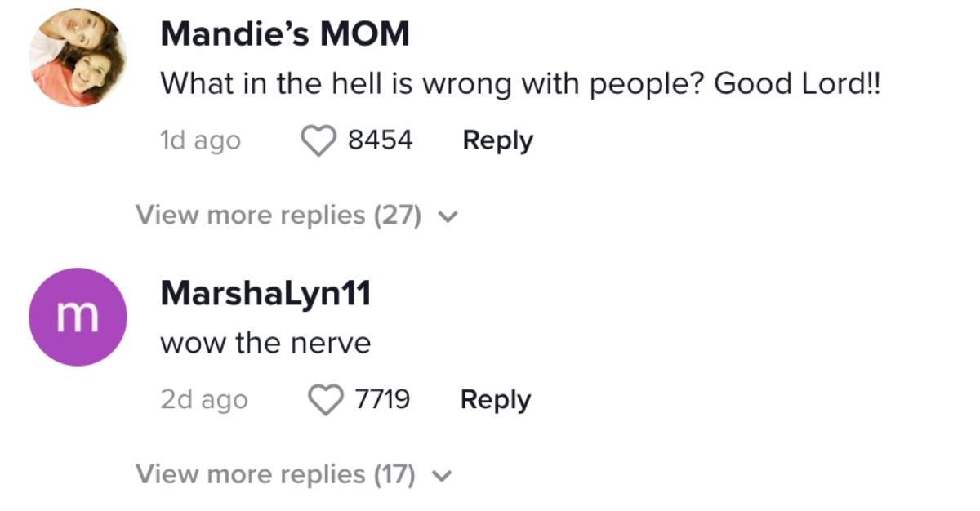The height and width of the screenshot is (511, 980).
Task: Click the 7719 like count
Action: coord(382,399)
